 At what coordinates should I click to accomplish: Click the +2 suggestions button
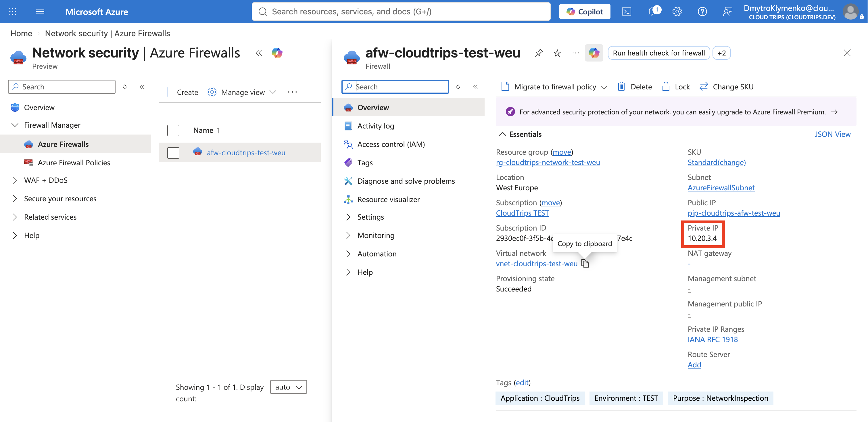[721, 53]
